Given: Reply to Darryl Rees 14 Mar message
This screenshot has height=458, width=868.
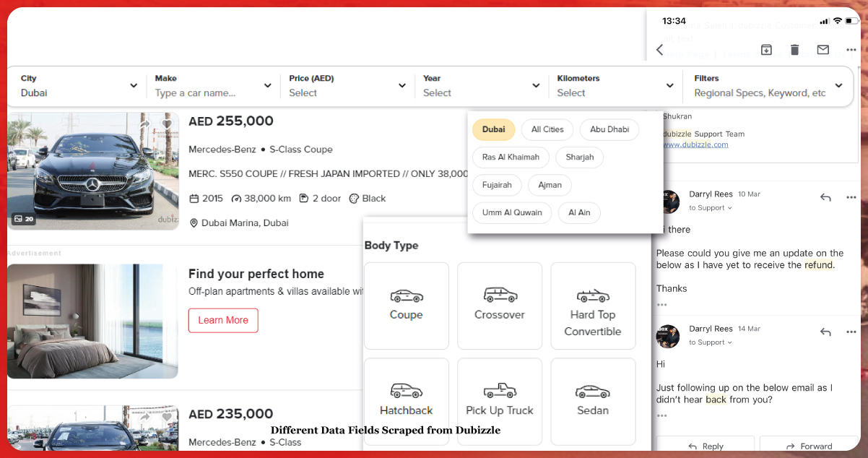Looking at the screenshot, I should click(826, 332).
